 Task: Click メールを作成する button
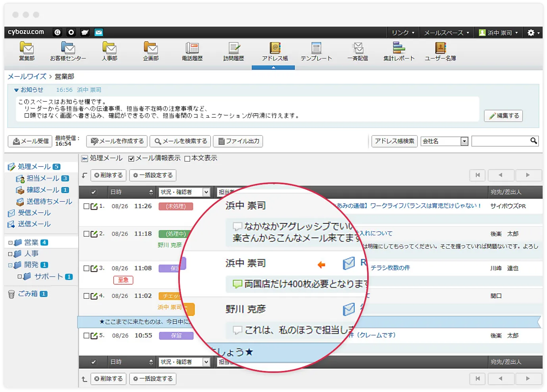point(117,141)
